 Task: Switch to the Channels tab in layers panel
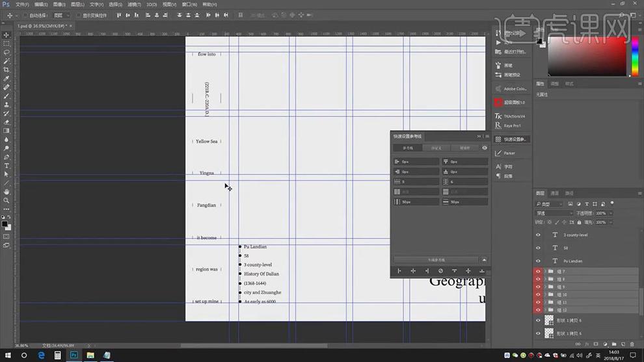(554, 193)
